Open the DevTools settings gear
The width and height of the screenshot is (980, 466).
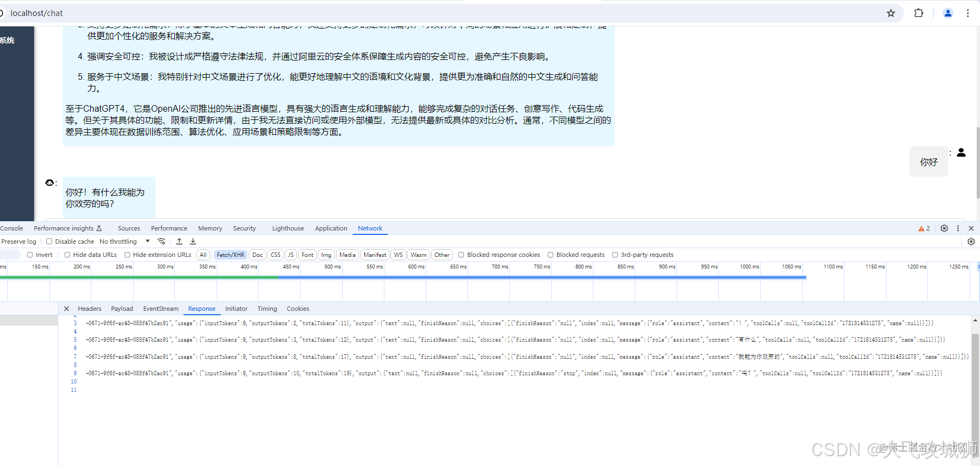pos(944,228)
